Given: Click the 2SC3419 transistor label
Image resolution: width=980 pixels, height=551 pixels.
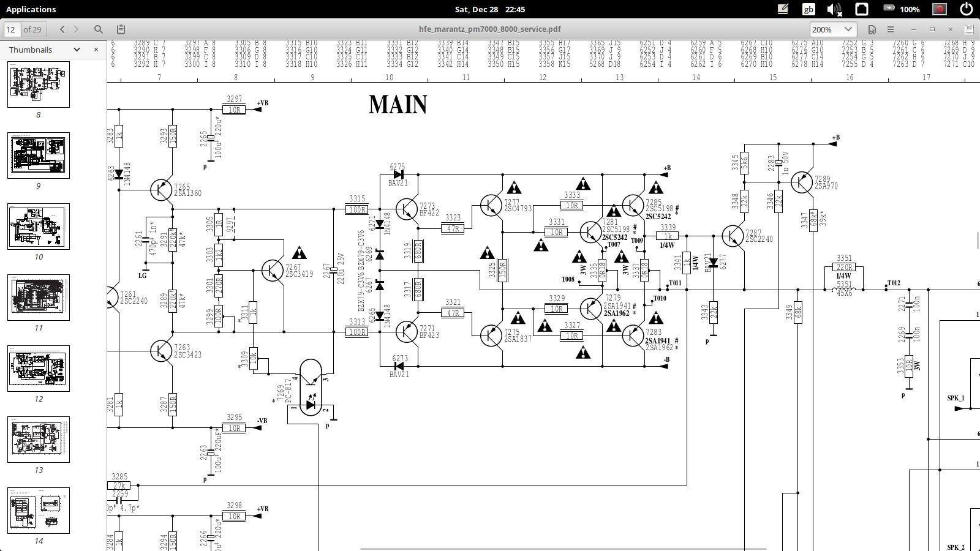Looking at the screenshot, I should point(299,274).
